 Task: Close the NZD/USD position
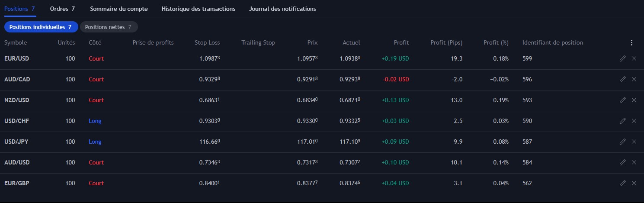[634, 100]
